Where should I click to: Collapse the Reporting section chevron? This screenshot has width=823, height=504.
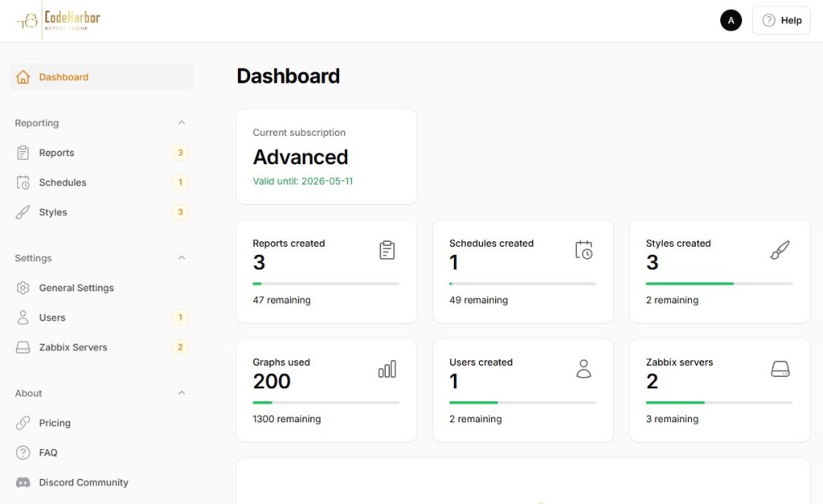(x=182, y=123)
